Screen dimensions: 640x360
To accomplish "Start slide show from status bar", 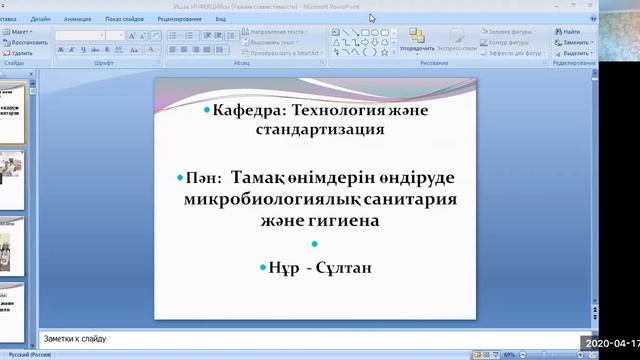I will [496, 355].
